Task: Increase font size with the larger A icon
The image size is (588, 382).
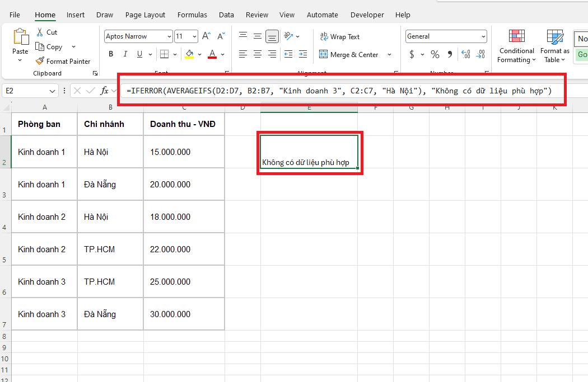Action: coord(206,36)
